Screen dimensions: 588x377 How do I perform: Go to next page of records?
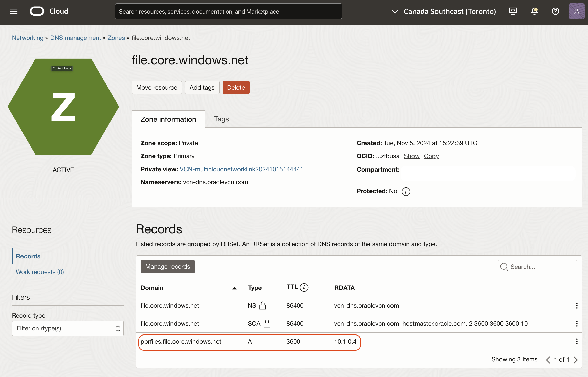coord(576,360)
